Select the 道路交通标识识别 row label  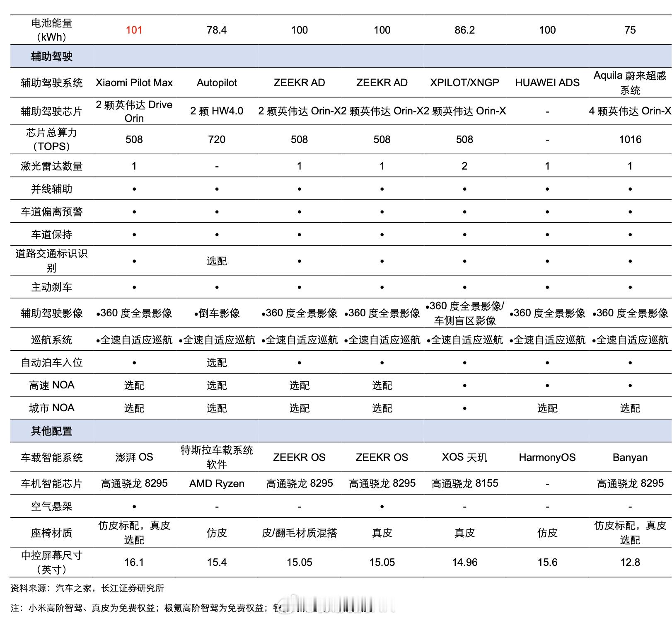(52, 261)
